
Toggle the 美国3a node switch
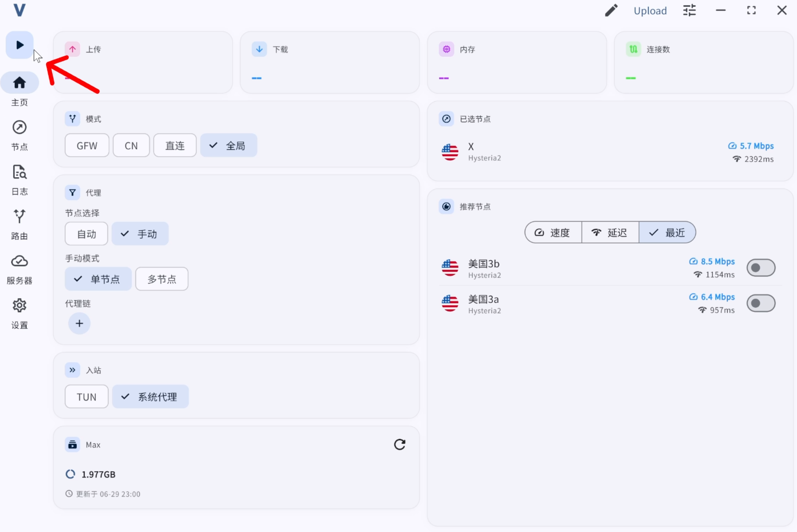(x=761, y=303)
